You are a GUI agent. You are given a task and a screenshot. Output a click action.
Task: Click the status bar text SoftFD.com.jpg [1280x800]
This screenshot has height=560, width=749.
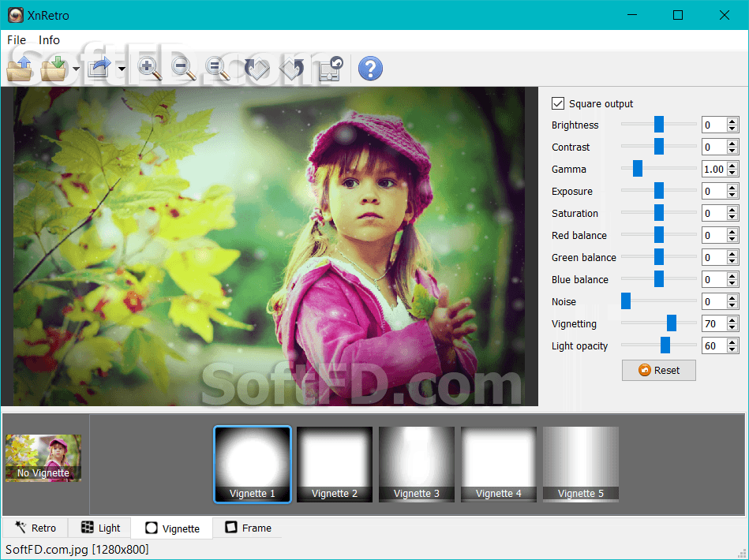77,550
